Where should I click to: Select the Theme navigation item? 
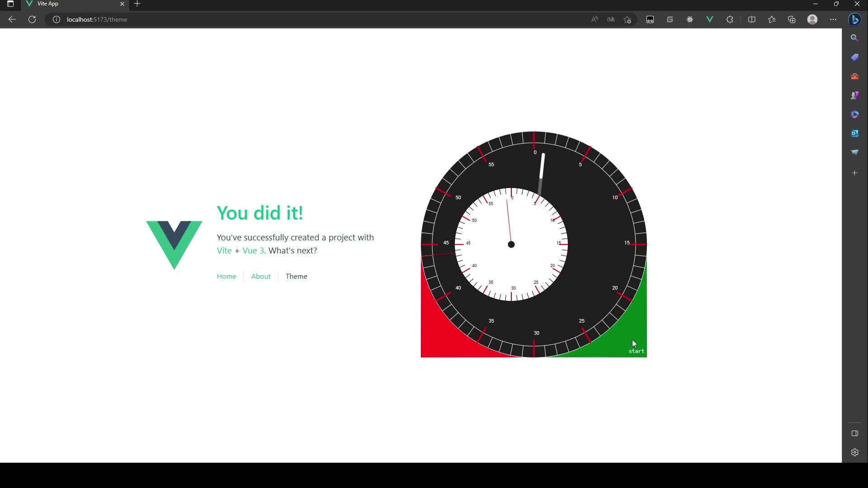296,277
